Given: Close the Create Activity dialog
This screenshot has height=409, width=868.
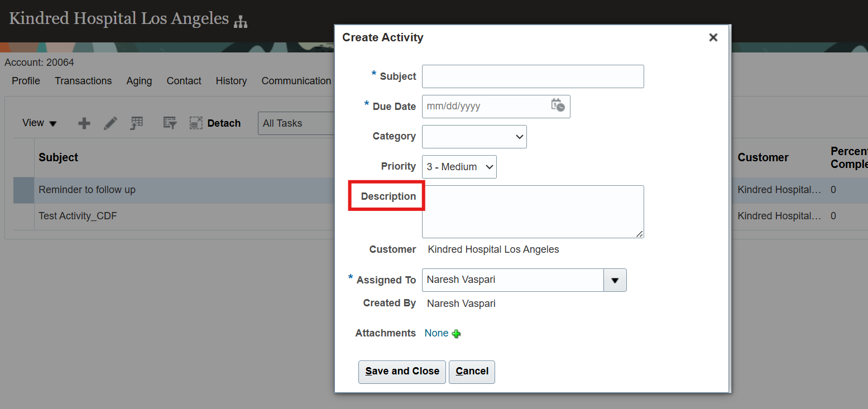Looking at the screenshot, I should point(713,37).
